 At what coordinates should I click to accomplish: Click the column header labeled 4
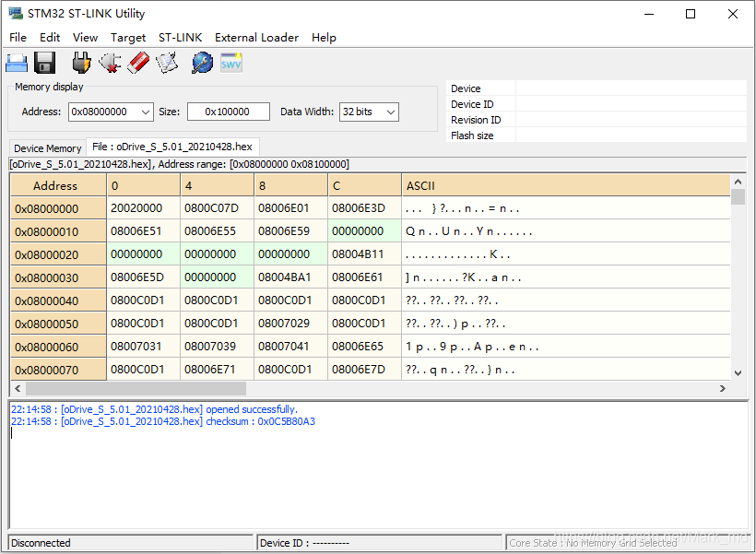tap(218, 185)
